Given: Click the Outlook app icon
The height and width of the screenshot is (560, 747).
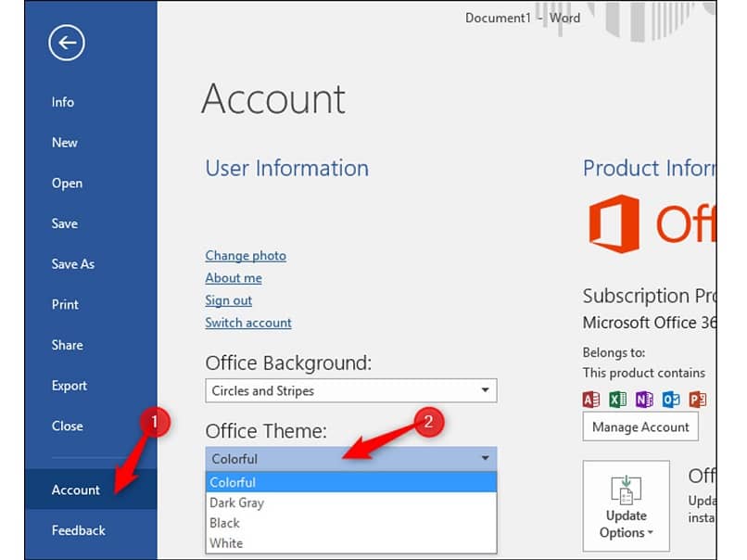Looking at the screenshot, I should pos(671,400).
